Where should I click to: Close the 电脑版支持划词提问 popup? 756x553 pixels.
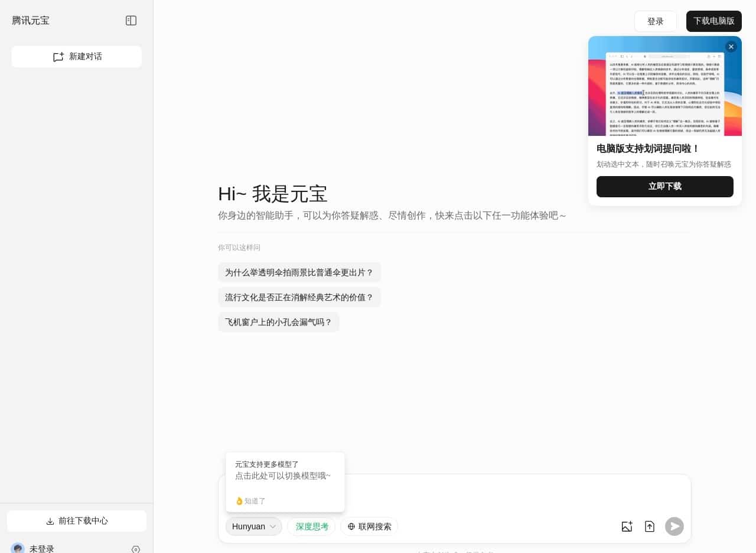(x=731, y=47)
